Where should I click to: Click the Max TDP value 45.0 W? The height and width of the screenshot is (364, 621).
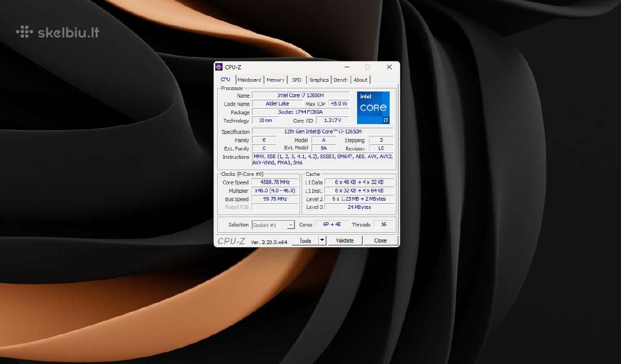[x=338, y=104]
